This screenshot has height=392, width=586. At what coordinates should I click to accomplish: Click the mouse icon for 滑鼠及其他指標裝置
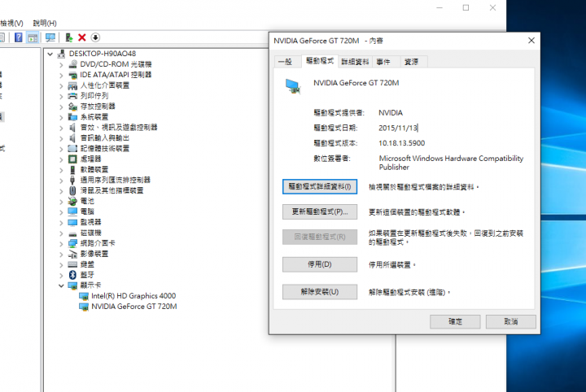click(72, 190)
